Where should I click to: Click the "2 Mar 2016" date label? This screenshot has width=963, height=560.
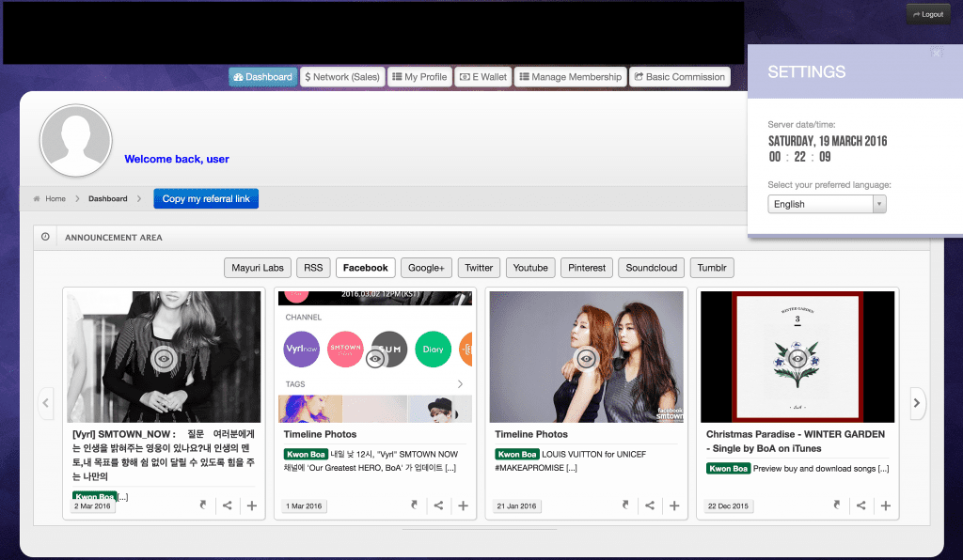coord(93,506)
